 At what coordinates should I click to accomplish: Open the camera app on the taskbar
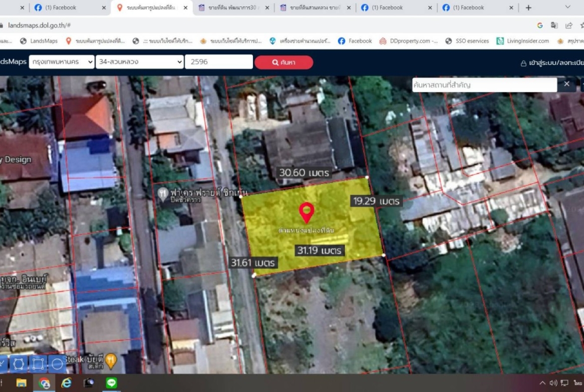point(89,383)
